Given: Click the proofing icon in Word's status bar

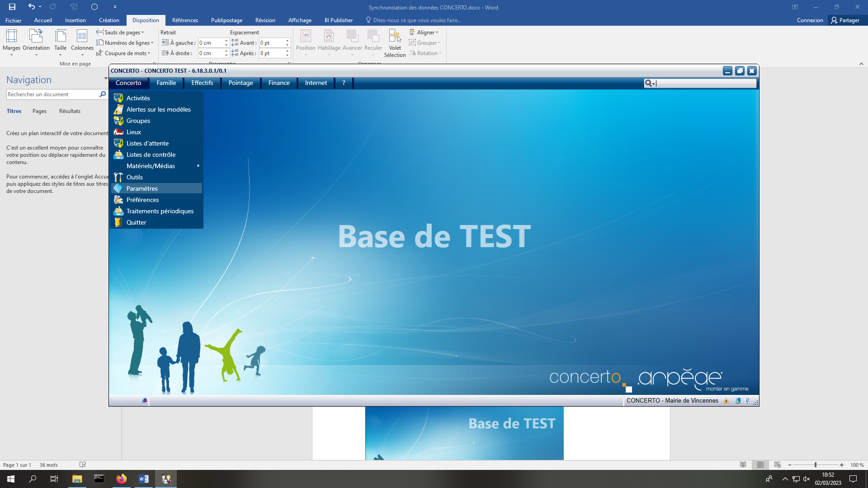Looking at the screenshot, I should coord(83,465).
